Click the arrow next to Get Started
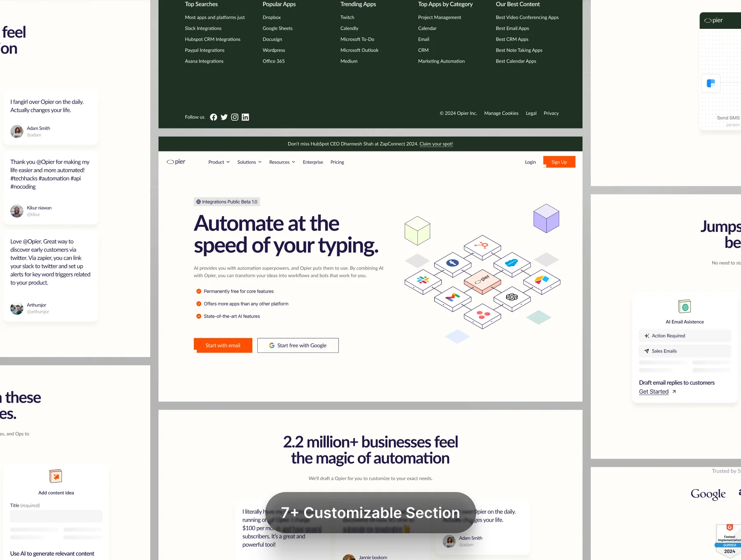Screen dimensions: 741x560 click(x=674, y=392)
